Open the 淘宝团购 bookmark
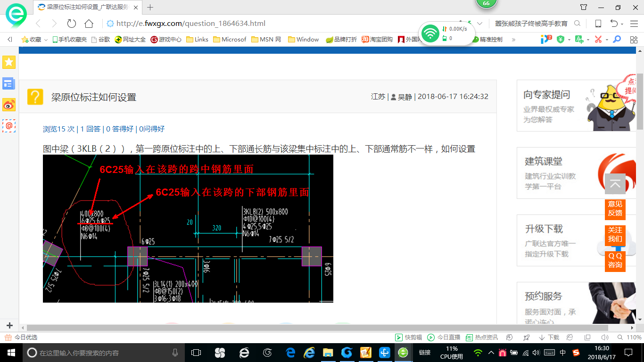 377,40
